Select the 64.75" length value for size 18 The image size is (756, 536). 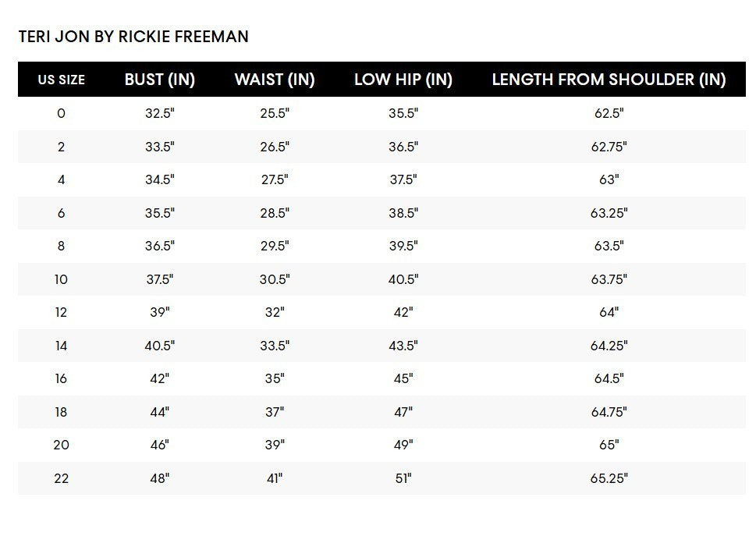point(609,412)
